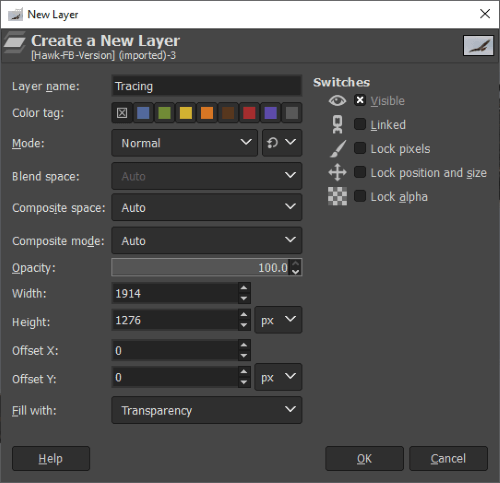Open the Mode dropdown showing Normal
The image size is (500, 483).
[185, 143]
